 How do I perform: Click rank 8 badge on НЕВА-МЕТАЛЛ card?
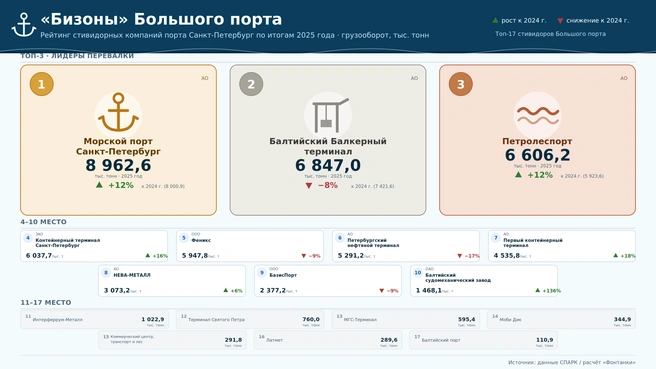[106, 272]
